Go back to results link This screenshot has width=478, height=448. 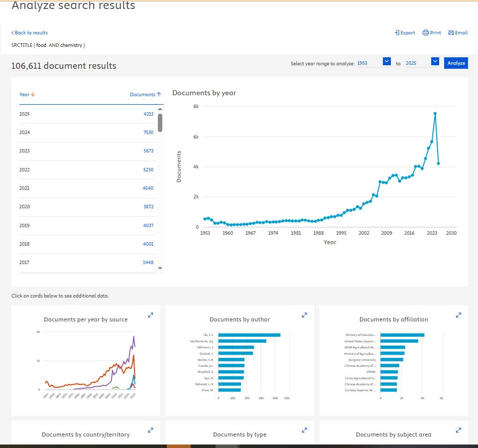[x=30, y=33]
